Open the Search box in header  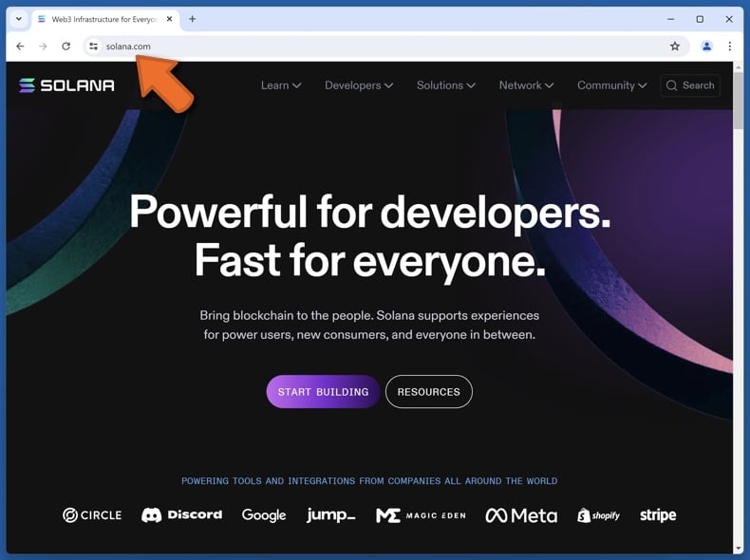[x=690, y=85]
